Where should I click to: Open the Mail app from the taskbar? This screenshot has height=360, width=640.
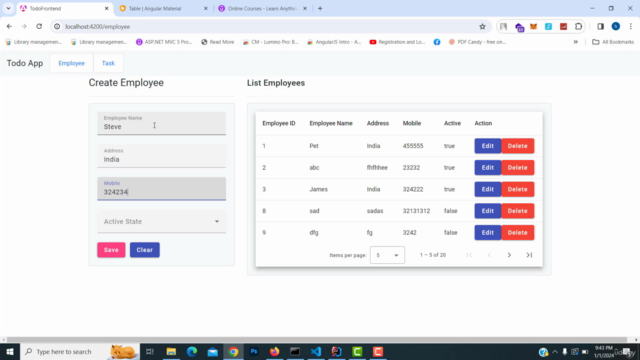coord(213,351)
